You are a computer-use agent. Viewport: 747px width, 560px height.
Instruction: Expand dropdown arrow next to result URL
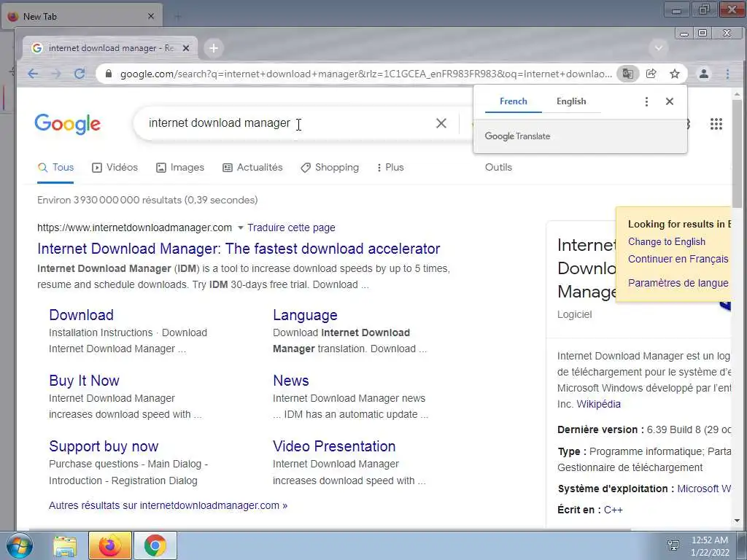click(241, 228)
